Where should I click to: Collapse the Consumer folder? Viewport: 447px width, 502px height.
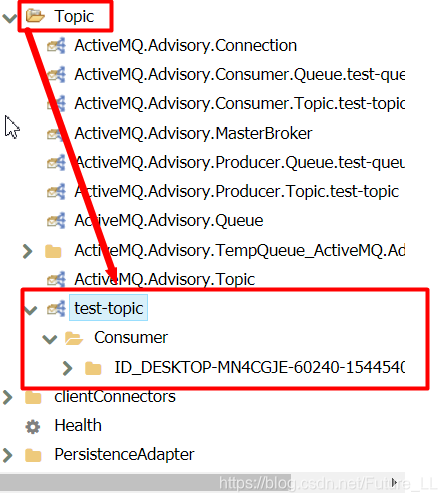tap(50, 339)
